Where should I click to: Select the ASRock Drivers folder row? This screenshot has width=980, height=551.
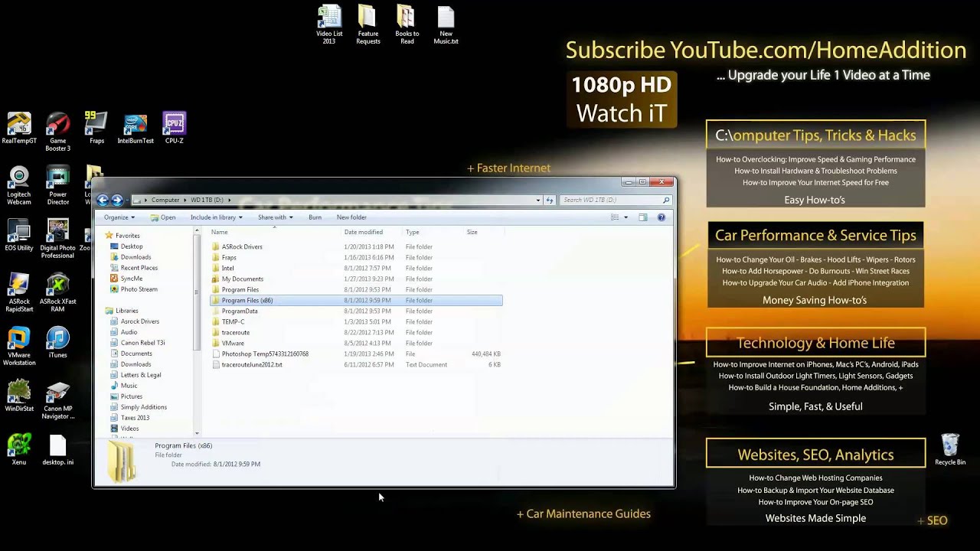[356, 246]
